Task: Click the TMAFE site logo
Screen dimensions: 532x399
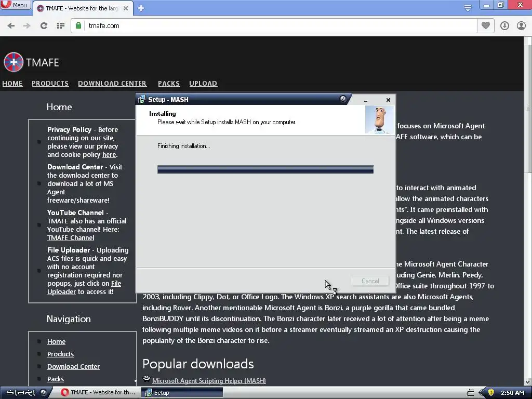Action: pyautogui.click(x=31, y=62)
